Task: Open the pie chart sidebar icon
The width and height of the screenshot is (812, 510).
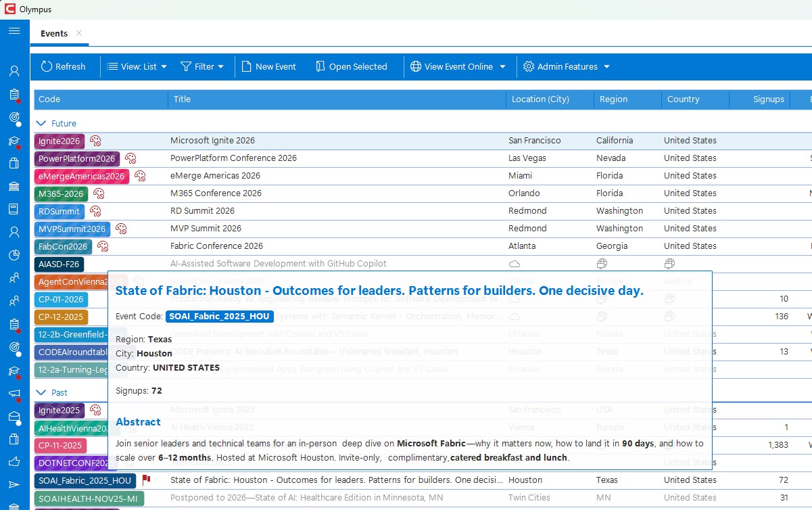Action: (x=14, y=255)
